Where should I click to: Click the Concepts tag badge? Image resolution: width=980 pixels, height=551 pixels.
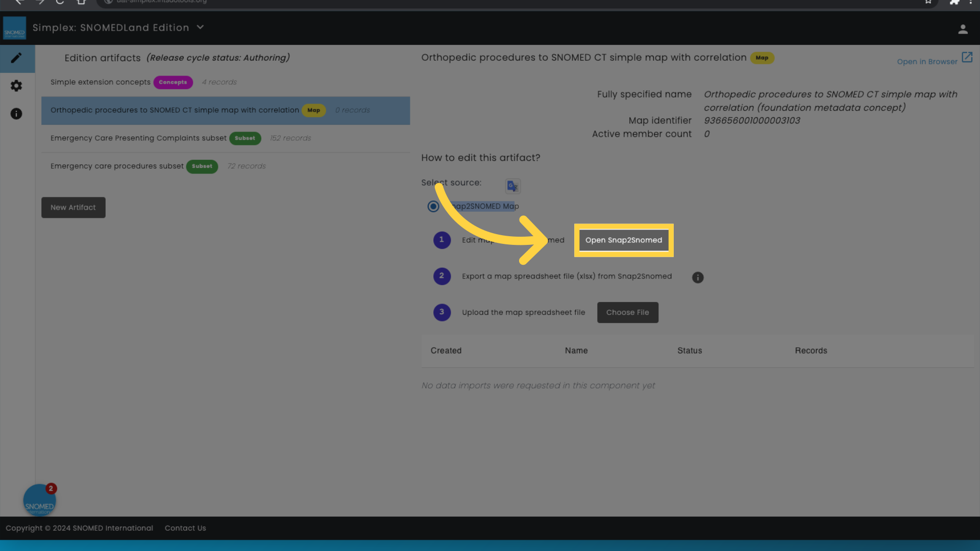coord(173,83)
